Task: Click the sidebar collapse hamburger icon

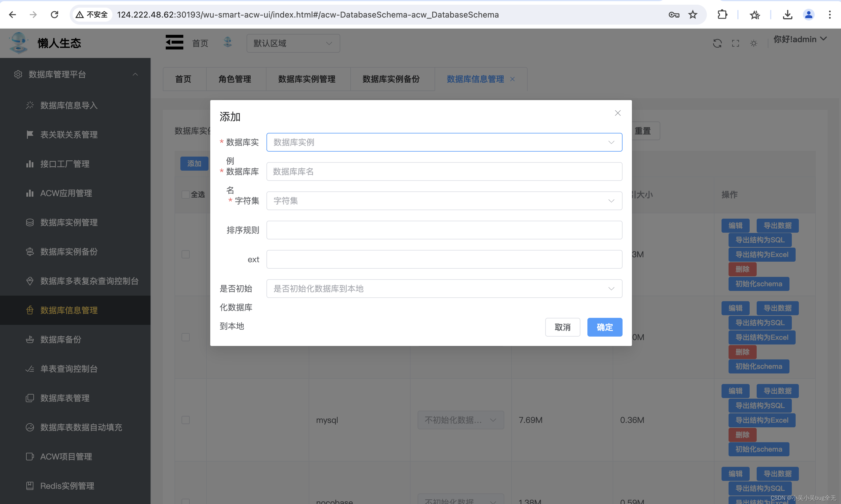Action: 174,42
